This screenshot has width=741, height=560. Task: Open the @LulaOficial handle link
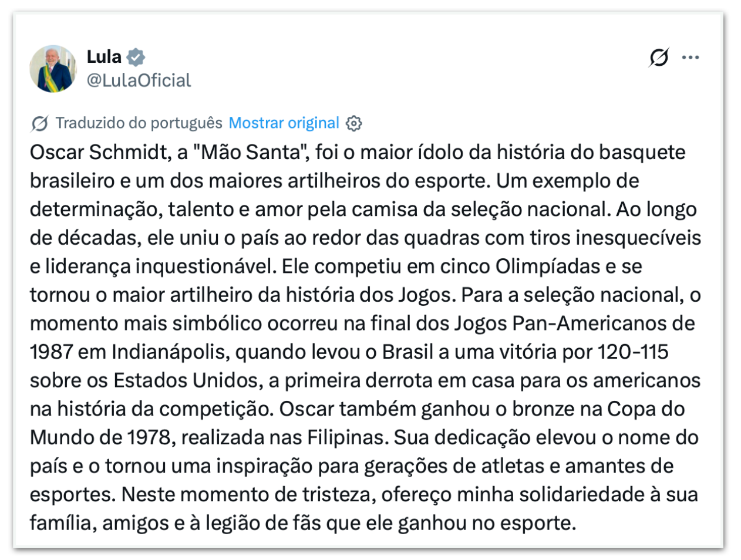pyautogui.click(x=139, y=80)
